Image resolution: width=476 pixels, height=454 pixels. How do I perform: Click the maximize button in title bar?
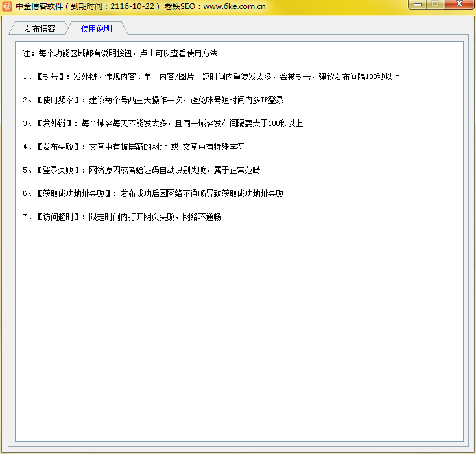[x=435, y=4]
